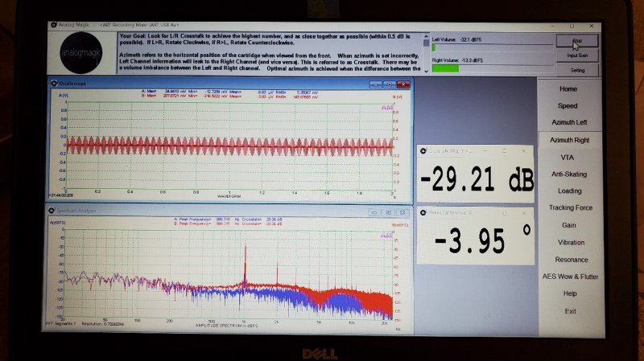Click the Oscilloscope window title icon
Image resolution: width=644 pixels, height=361 pixels.
(x=54, y=84)
